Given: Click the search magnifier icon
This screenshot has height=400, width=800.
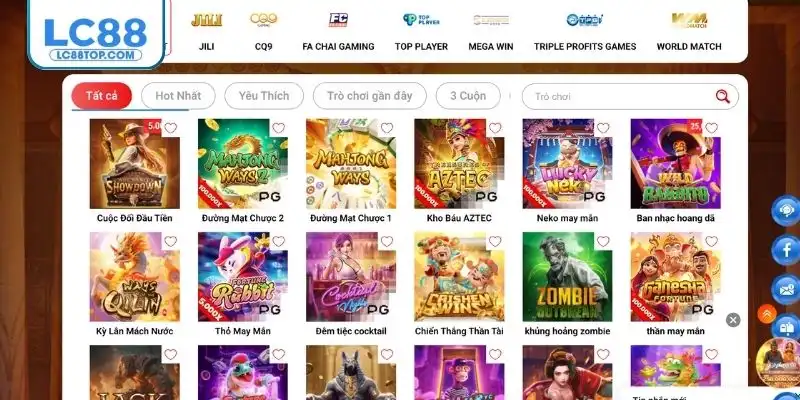Looking at the screenshot, I should tap(722, 96).
